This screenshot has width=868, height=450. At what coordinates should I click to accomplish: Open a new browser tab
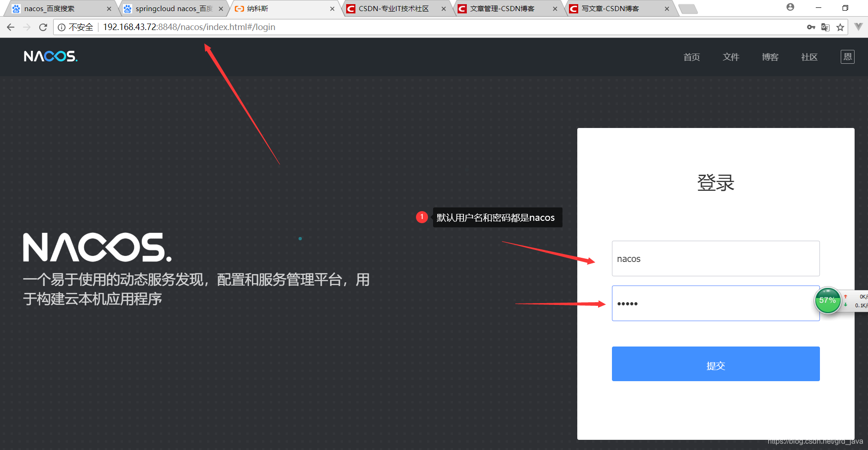tap(688, 9)
